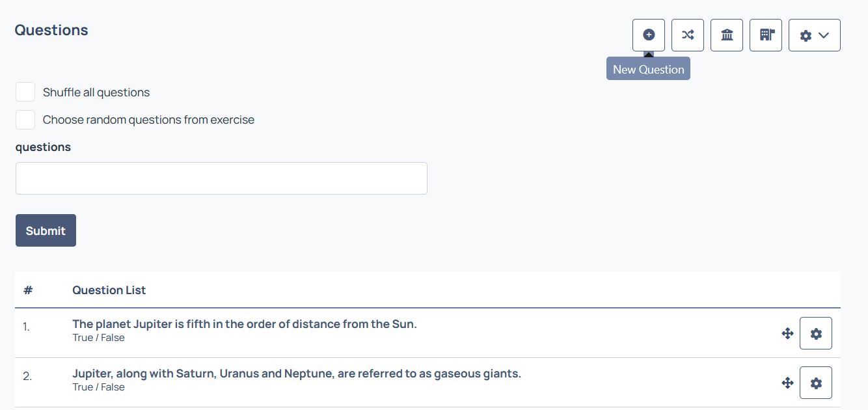
Task: Click the building-with-flag icon in the toolbar
Action: tap(766, 35)
